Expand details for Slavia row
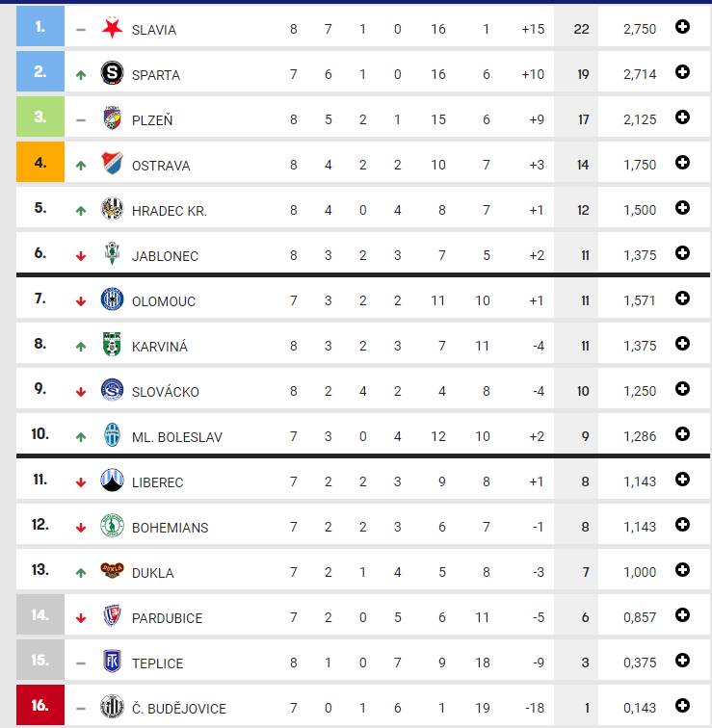This screenshot has width=712, height=728. coord(682,27)
